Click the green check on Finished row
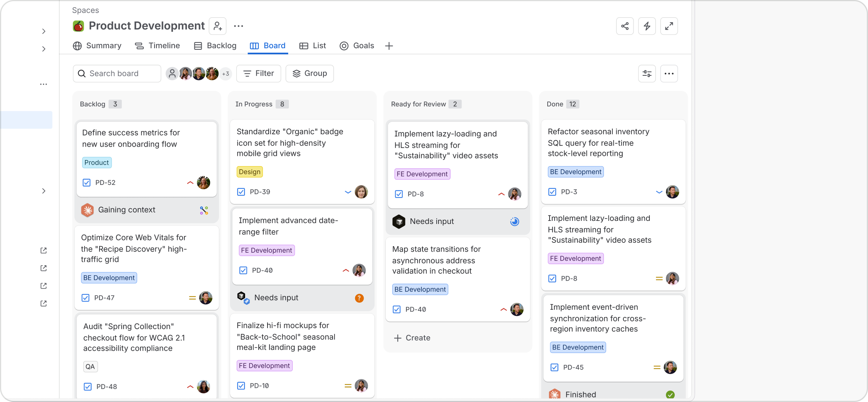 click(x=670, y=395)
